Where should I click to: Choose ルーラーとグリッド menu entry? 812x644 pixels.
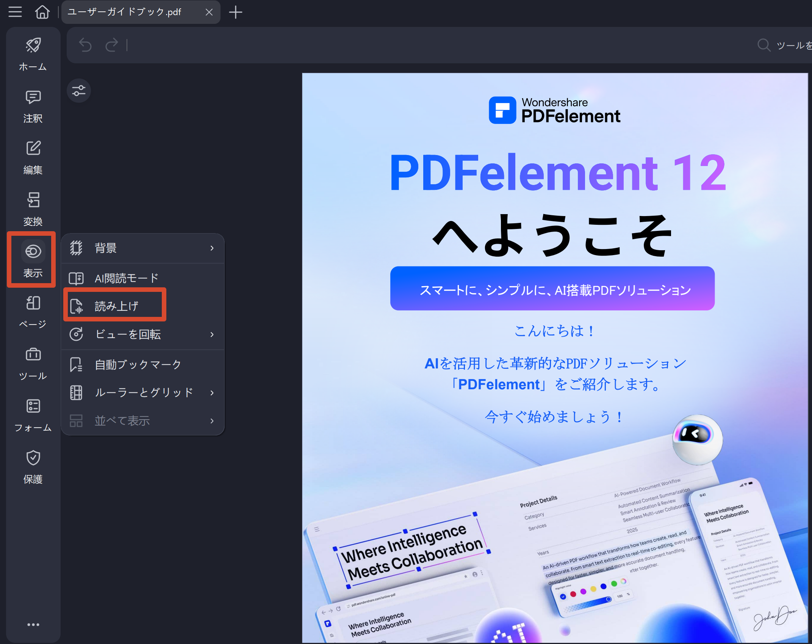click(142, 392)
